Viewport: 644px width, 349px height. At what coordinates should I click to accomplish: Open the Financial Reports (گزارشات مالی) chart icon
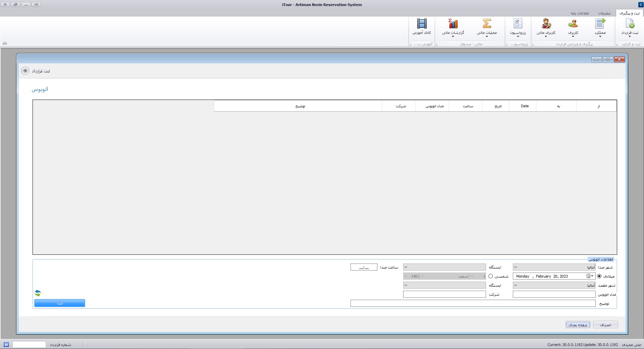tap(453, 24)
